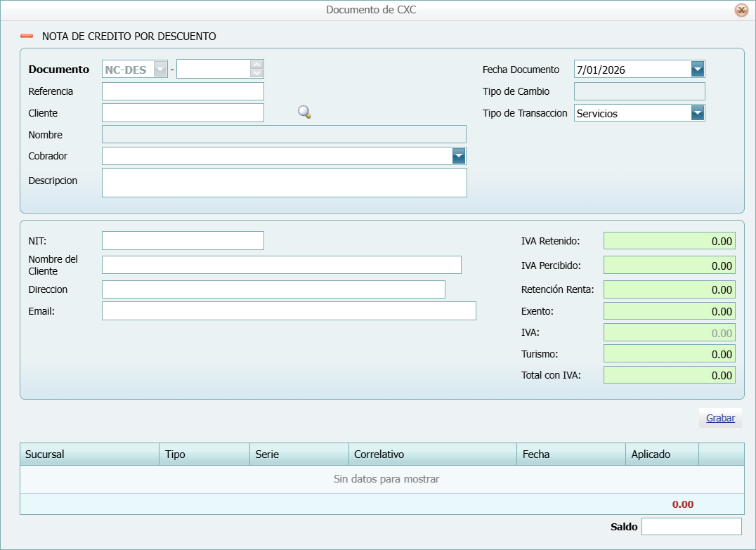Click the Grabar link to save

(x=720, y=418)
